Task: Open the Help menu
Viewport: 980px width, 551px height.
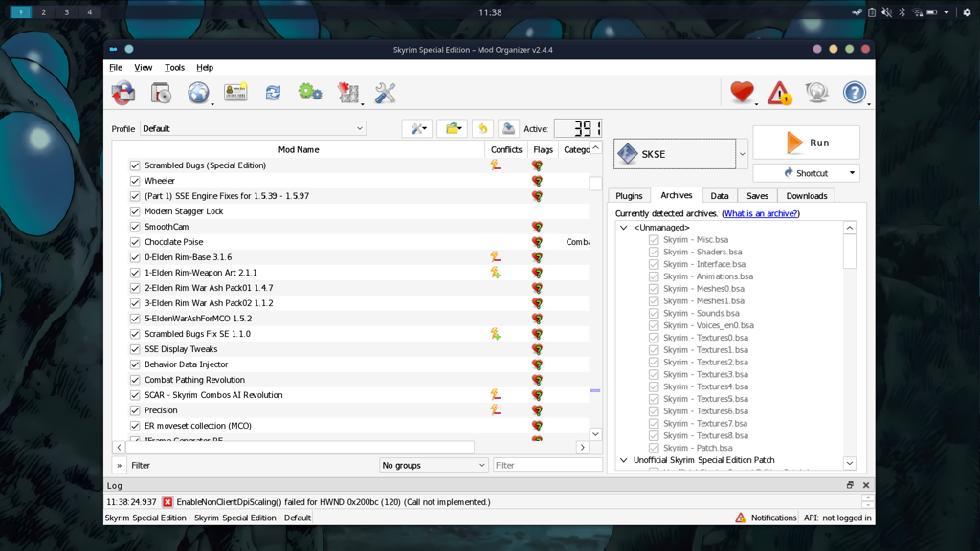Action: (x=205, y=68)
